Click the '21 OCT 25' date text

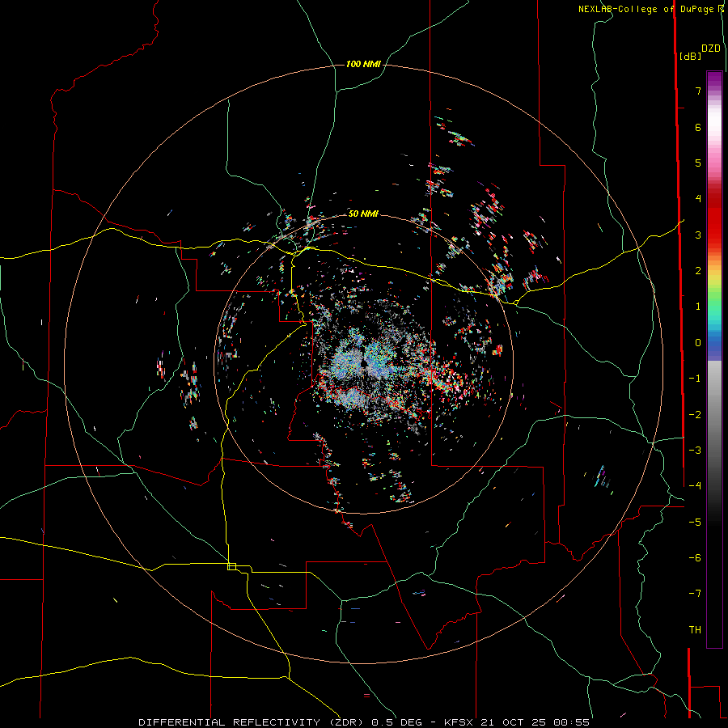(x=513, y=722)
